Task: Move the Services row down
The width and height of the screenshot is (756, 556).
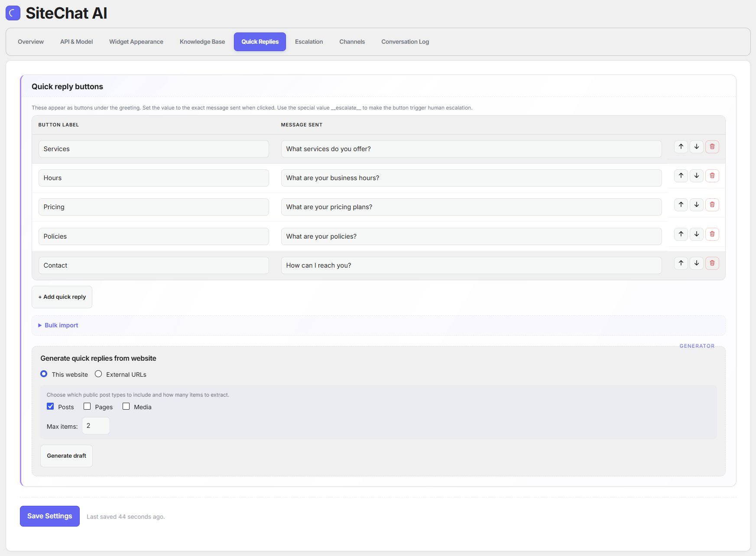Action: pos(697,147)
